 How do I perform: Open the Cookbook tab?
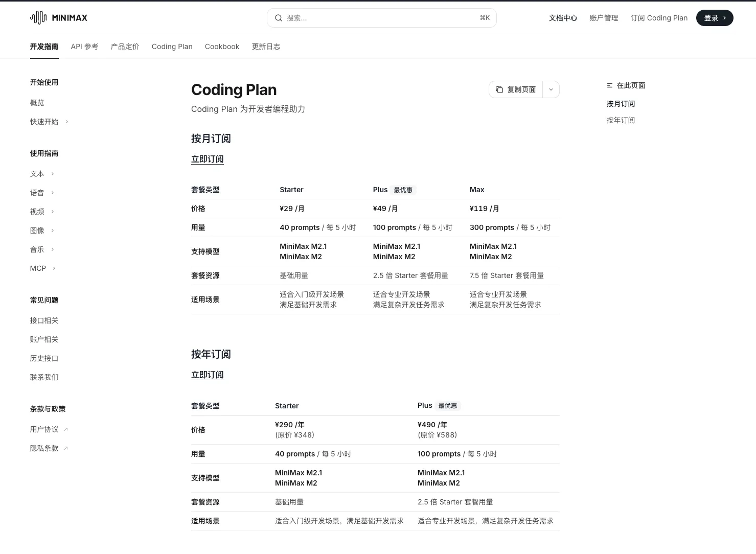click(222, 47)
